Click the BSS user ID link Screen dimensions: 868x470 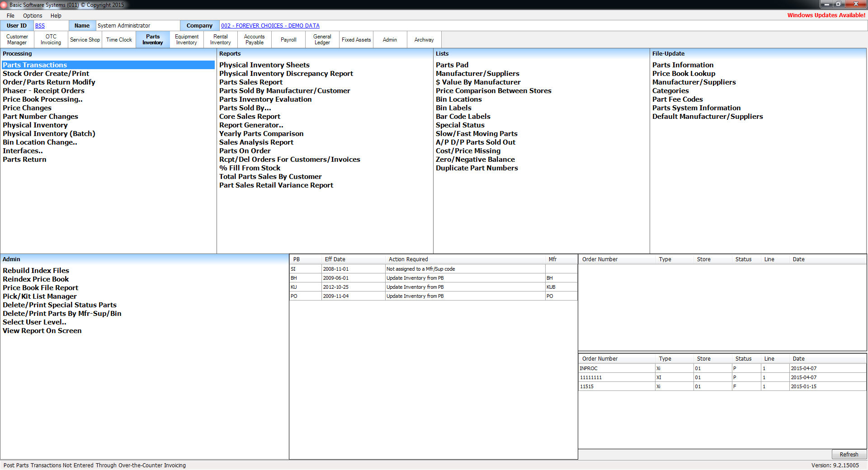pyautogui.click(x=40, y=26)
